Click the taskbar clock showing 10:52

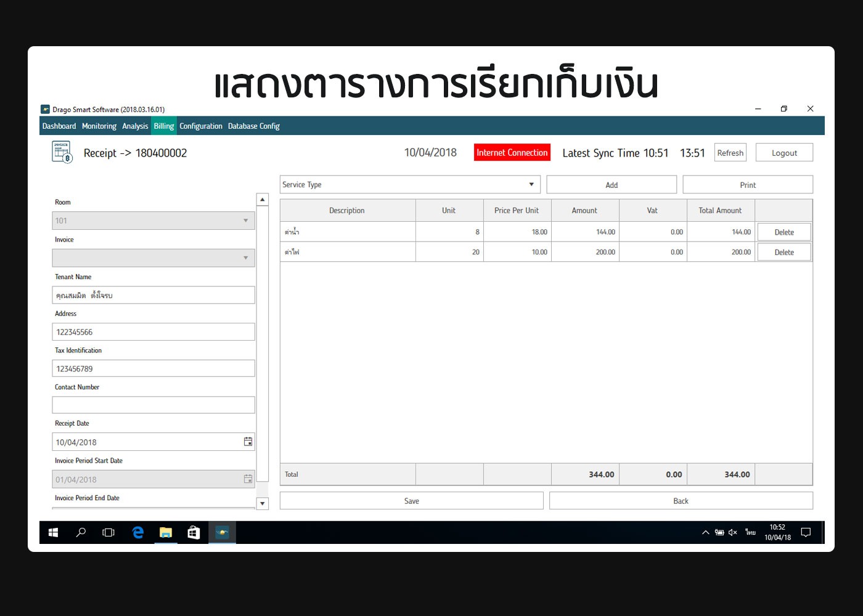[x=777, y=533]
